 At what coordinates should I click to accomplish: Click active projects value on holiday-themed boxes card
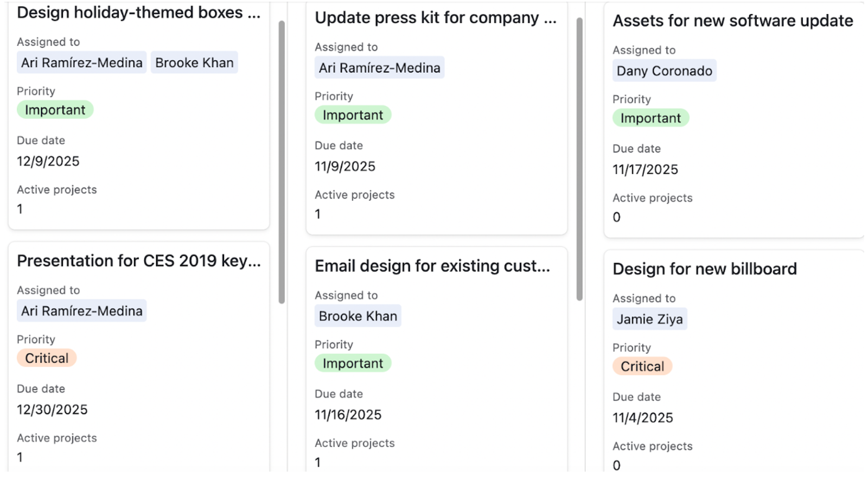[20, 209]
